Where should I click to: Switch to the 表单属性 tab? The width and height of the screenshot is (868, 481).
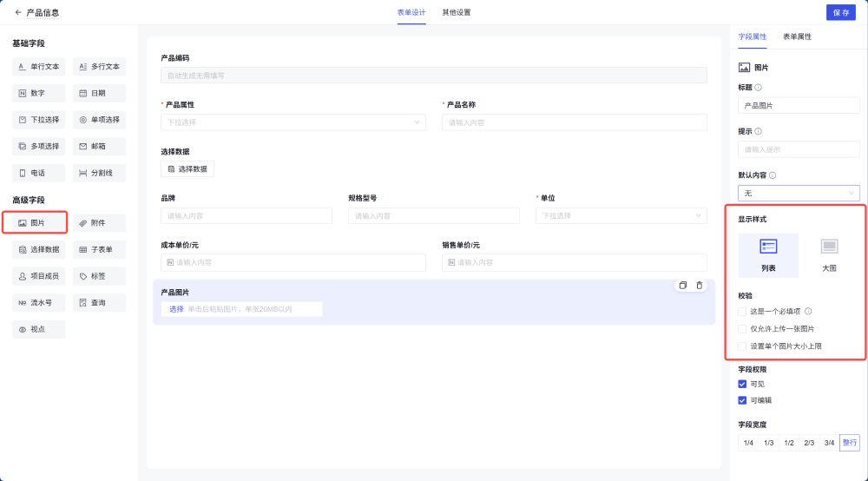(x=797, y=37)
